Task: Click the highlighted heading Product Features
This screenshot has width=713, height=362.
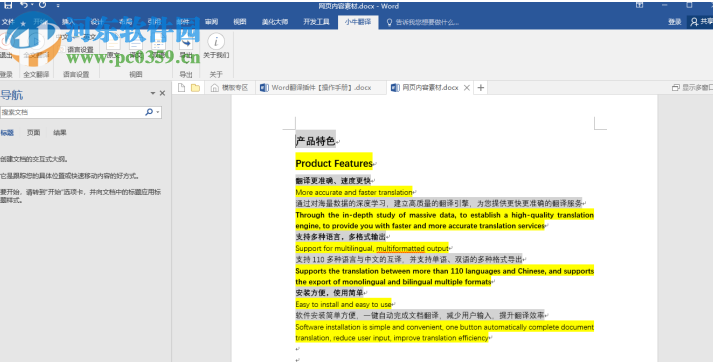Action: point(334,163)
